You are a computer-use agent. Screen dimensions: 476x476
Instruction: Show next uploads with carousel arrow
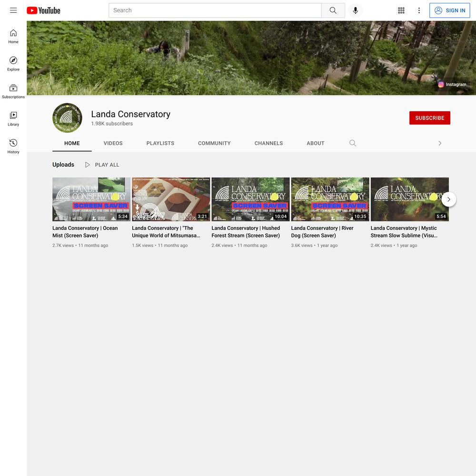(449, 199)
